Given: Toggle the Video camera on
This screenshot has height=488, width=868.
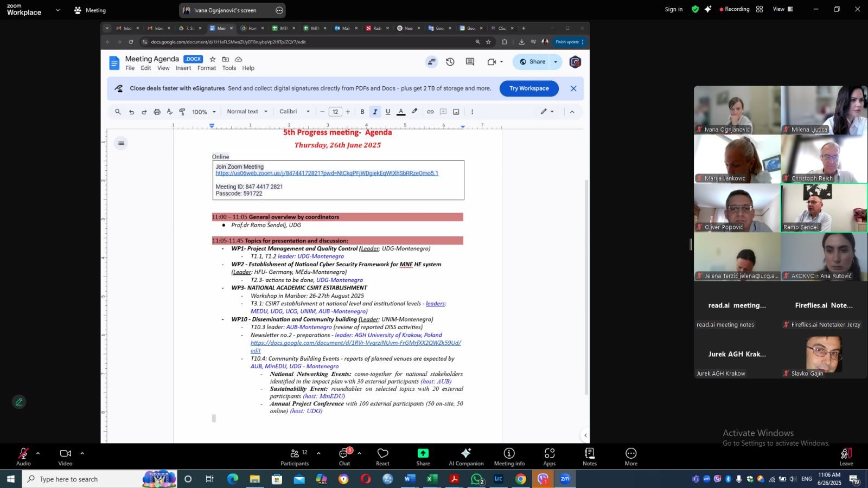Looking at the screenshot, I should [65, 457].
